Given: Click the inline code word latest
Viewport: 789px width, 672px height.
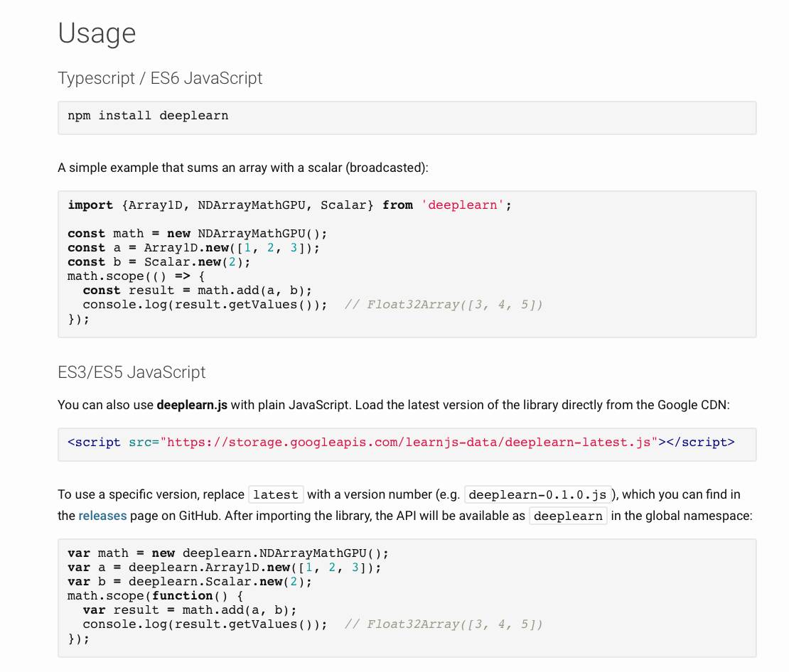Looking at the screenshot, I should [x=276, y=495].
